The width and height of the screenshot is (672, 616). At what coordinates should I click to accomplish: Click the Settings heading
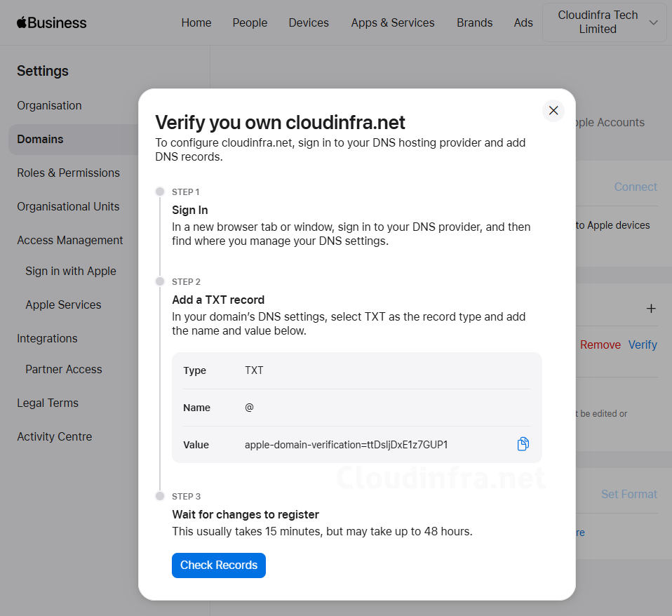42,71
